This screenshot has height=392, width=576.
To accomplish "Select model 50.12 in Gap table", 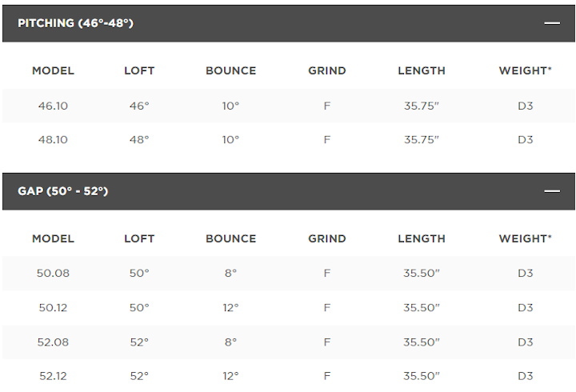I will [x=54, y=308].
